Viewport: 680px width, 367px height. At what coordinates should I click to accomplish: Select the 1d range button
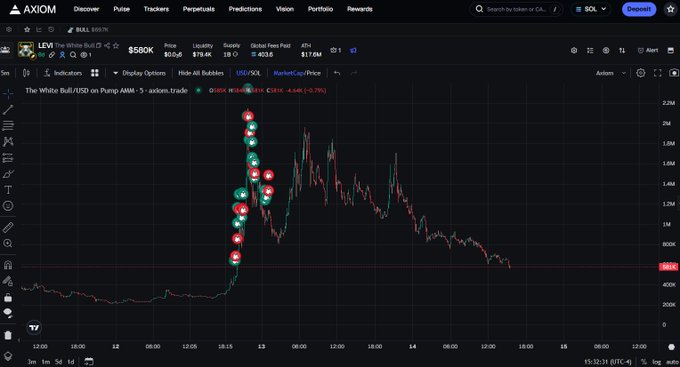coord(71,362)
